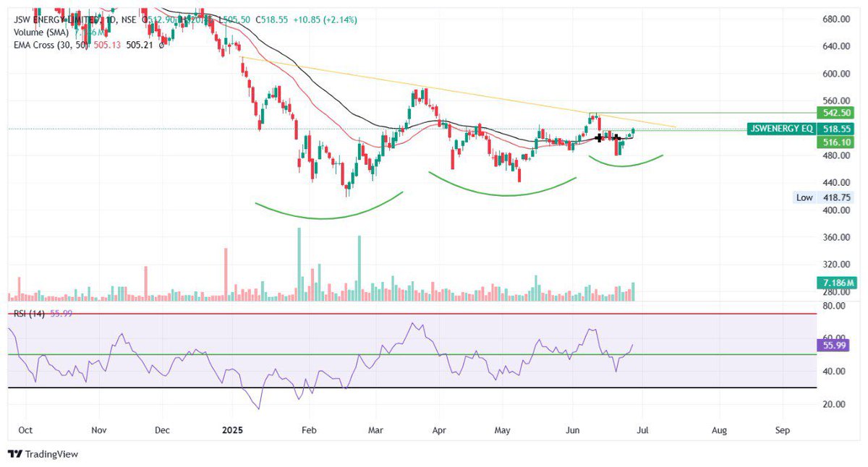Click the Jul label on time axis
Viewport: 868px width, 467px height.
click(642, 429)
